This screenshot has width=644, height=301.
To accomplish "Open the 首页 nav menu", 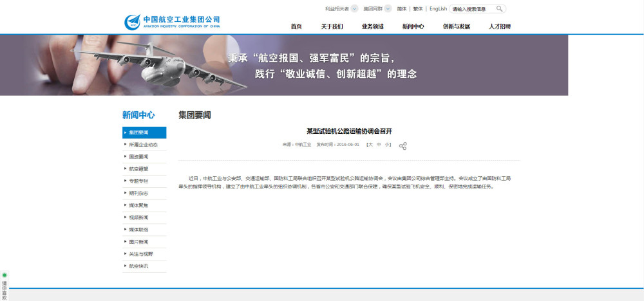I will [x=296, y=26].
